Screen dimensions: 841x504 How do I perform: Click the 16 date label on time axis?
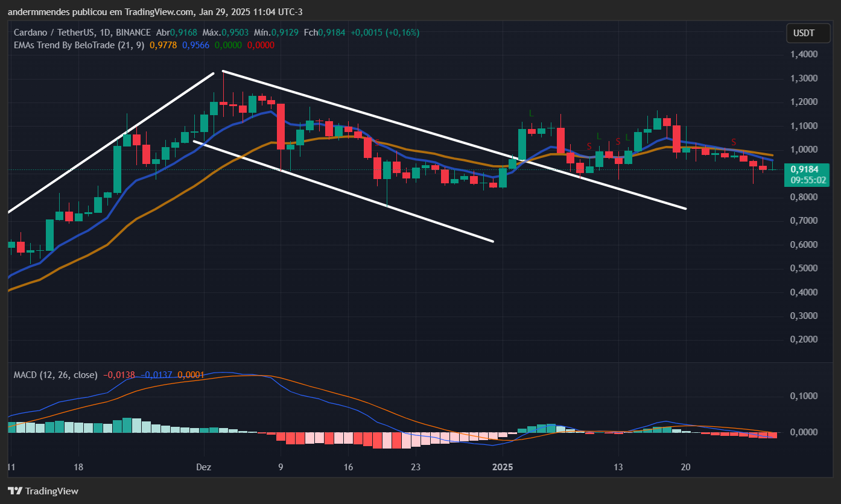(348, 467)
